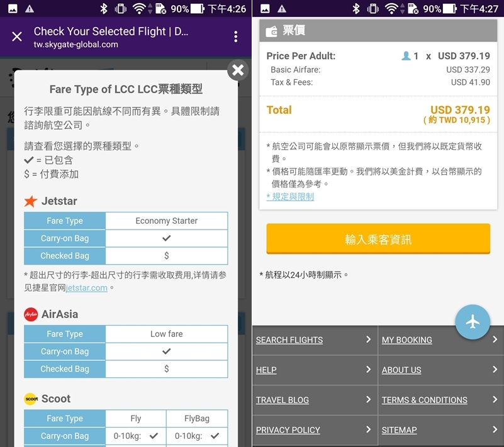Open SITEMAP footer link
This screenshot has width=504, height=447.
[399, 430]
